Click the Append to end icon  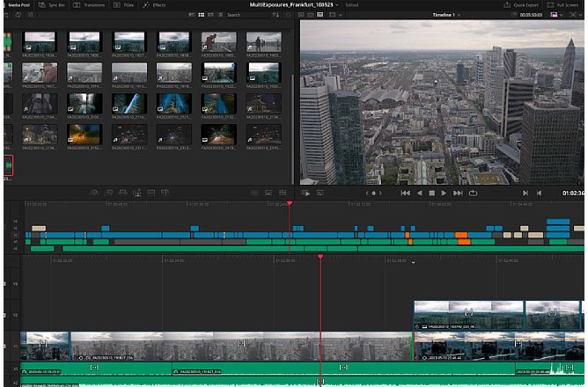click(x=108, y=193)
